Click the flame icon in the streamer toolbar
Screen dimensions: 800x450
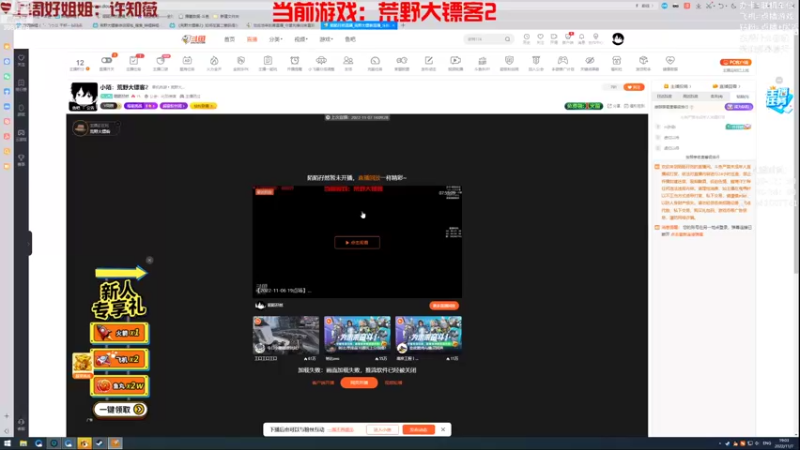(214, 61)
